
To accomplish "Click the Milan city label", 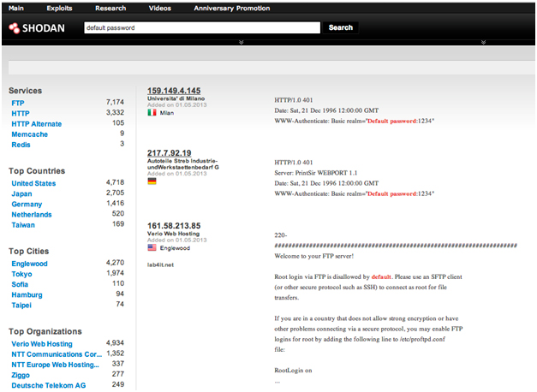I will [x=167, y=113].
